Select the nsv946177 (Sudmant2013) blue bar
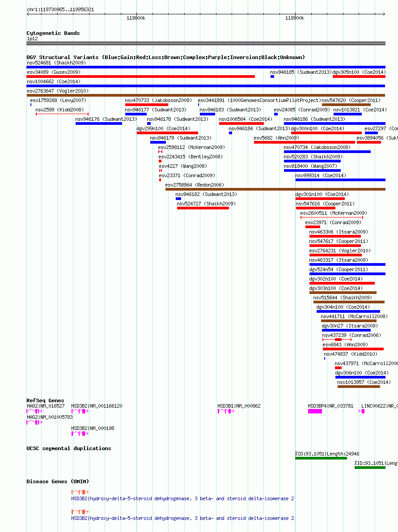Screen dimensions: 398x532 pyautogui.click(x=135, y=114)
